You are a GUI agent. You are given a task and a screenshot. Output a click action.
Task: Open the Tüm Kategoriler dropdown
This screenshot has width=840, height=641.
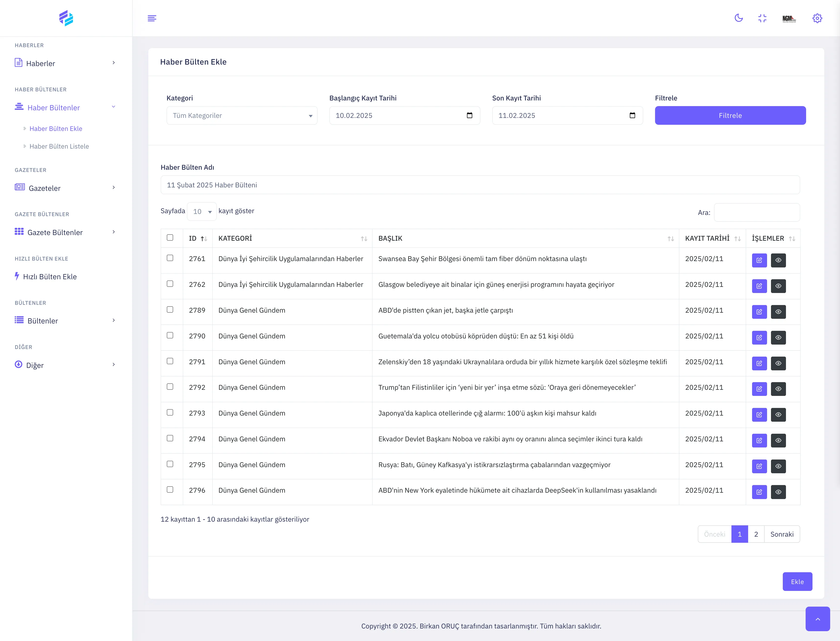click(241, 115)
